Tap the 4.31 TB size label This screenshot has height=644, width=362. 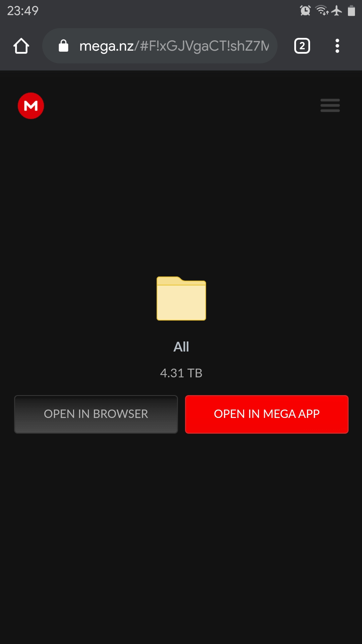tap(181, 373)
